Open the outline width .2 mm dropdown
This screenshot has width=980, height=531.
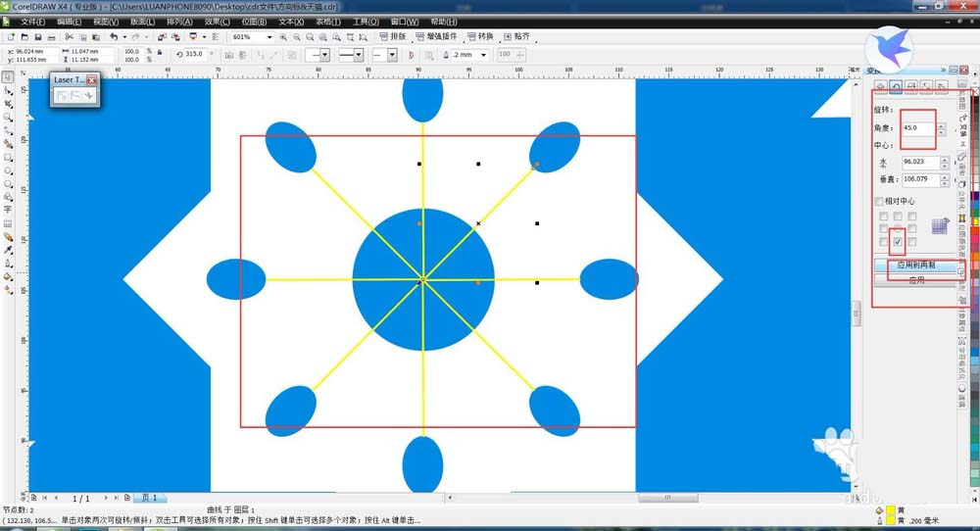click(484, 55)
